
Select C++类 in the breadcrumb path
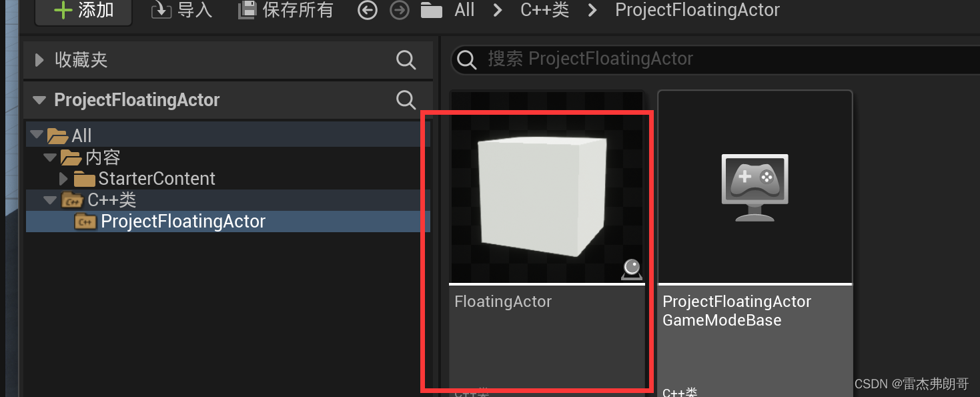544,10
